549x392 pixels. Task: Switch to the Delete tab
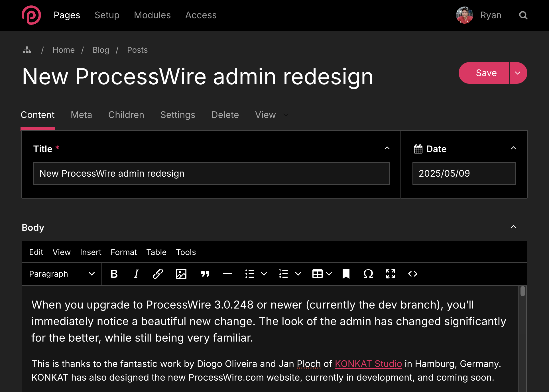225,115
